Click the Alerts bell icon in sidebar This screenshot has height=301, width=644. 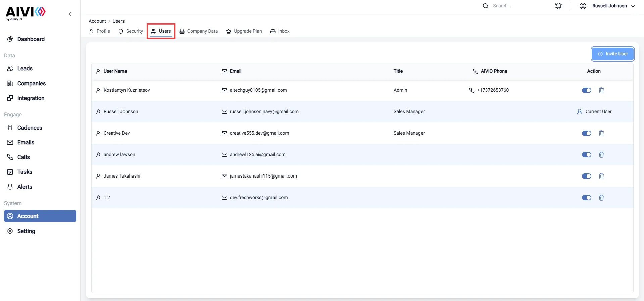10,187
